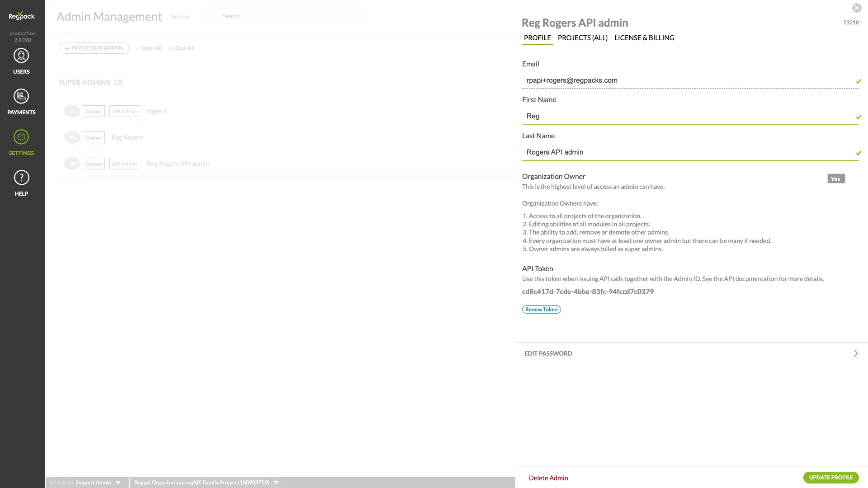Click the API token value text
This screenshot has width=868, height=488.
(x=588, y=292)
